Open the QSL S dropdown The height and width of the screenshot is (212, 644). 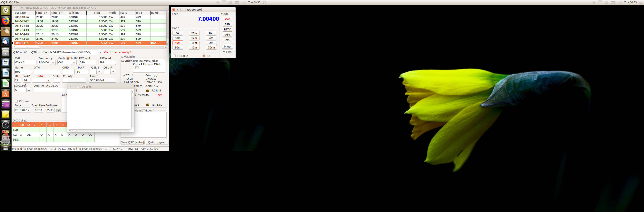tap(99, 72)
